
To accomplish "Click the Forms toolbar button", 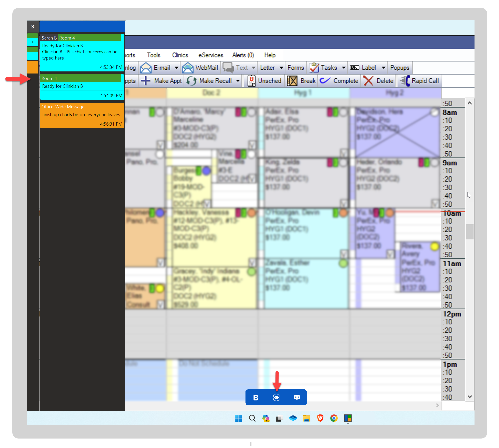I will pyautogui.click(x=296, y=68).
